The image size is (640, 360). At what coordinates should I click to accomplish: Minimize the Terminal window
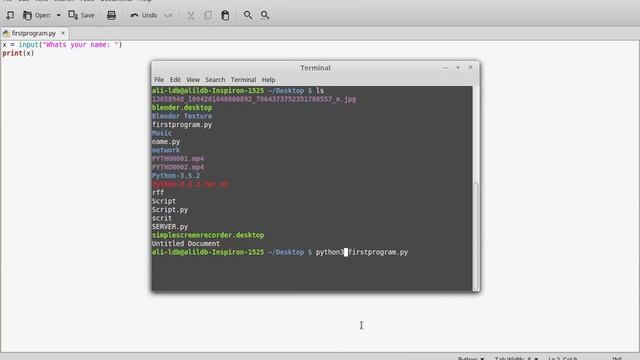point(445,68)
